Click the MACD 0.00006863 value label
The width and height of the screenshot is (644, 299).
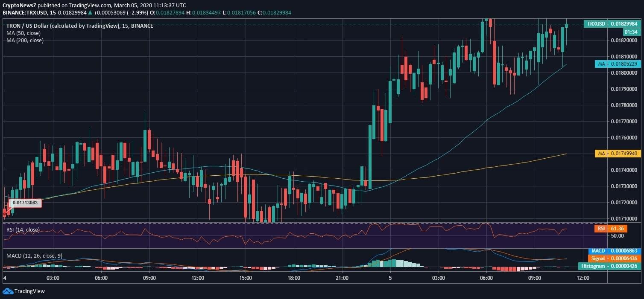(615, 251)
